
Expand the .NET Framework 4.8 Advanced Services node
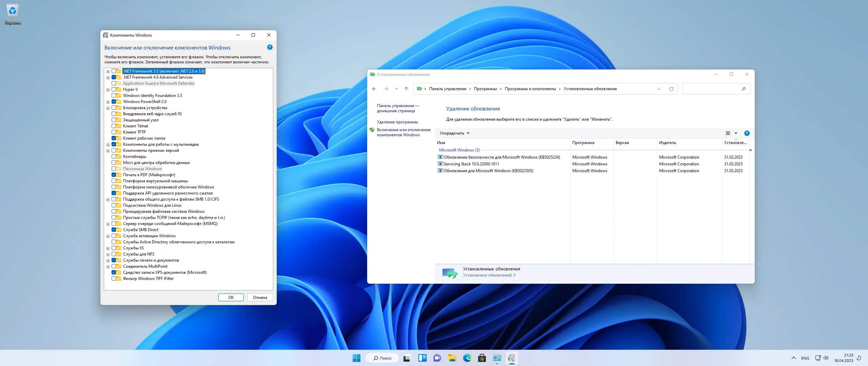(x=108, y=78)
